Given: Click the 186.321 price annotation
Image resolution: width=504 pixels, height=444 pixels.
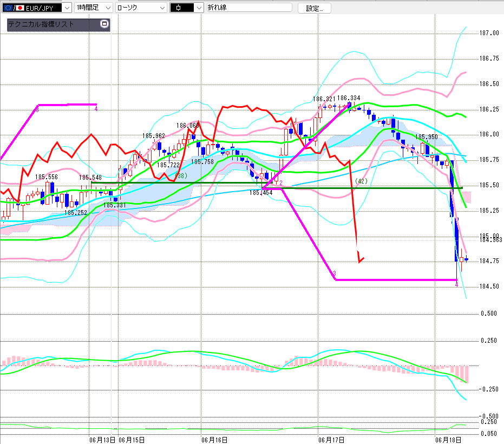Looking at the screenshot, I should [324, 99].
